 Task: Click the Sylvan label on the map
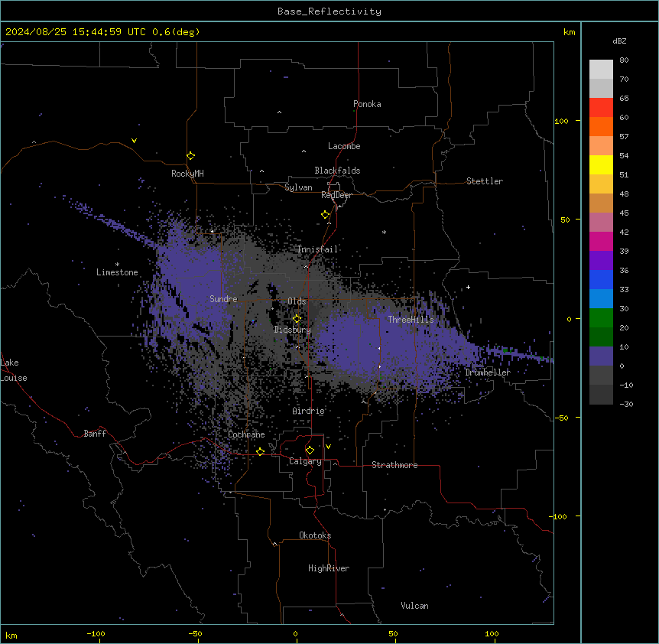(298, 187)
